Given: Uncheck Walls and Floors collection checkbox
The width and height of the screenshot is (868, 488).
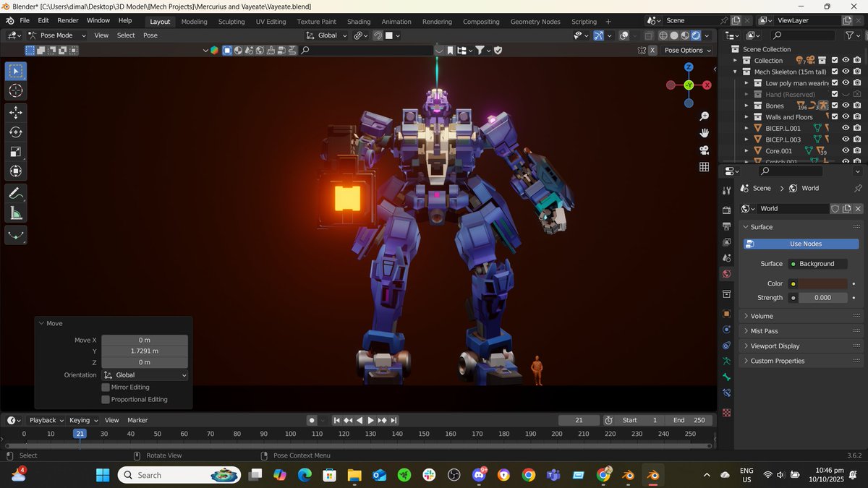Looking at the screenshot, I should point(835,117).
